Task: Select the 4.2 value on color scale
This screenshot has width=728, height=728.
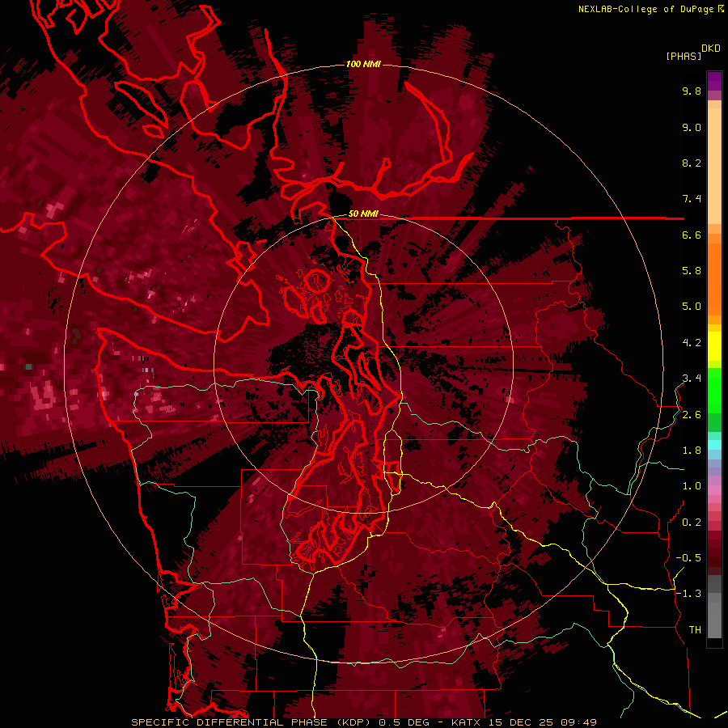Action: pos(692,343)
